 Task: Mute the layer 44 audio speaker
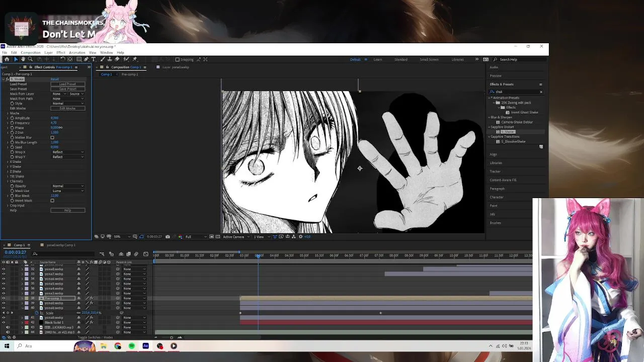click(x=8, y=332)
